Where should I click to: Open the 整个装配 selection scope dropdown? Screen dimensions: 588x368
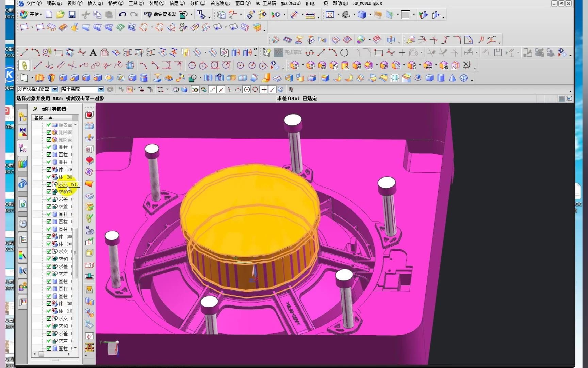coord(101,89)
